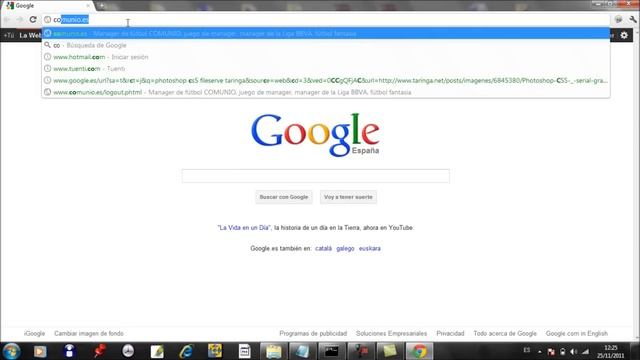Click the ES language indicator

527,351
